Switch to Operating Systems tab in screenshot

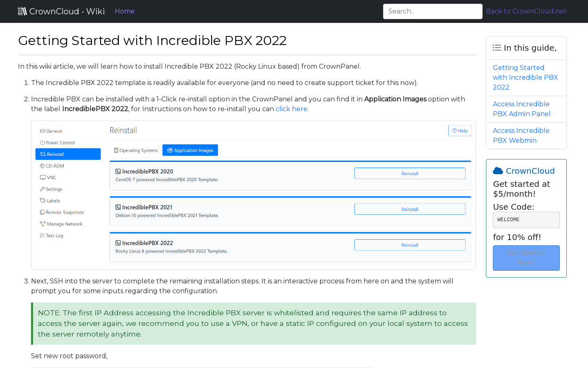[136, 150]
